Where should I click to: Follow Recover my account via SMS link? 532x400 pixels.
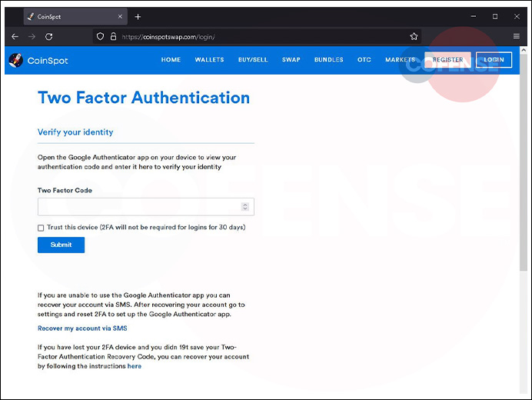82,328
